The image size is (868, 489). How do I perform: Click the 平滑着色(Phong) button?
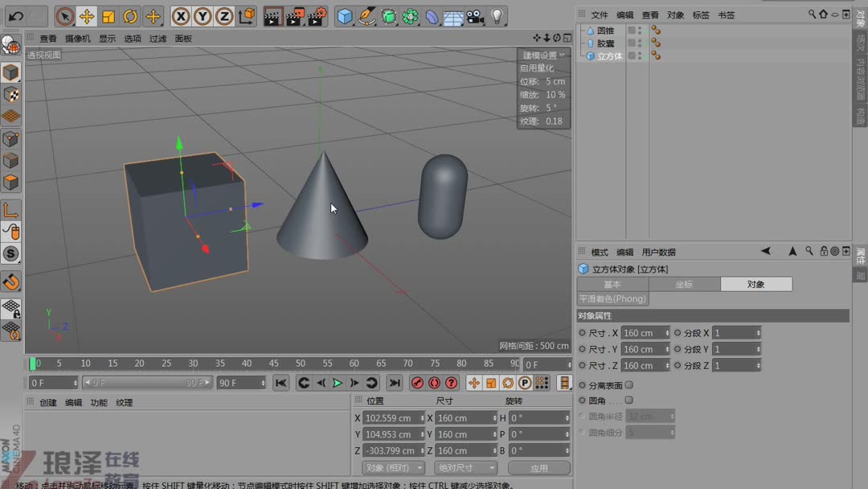click(x=613, y=298)
